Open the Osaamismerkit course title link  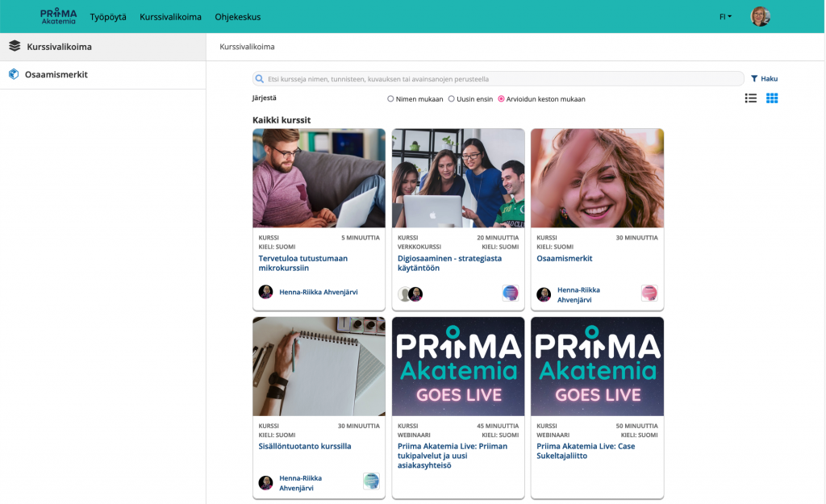[564, 259]
